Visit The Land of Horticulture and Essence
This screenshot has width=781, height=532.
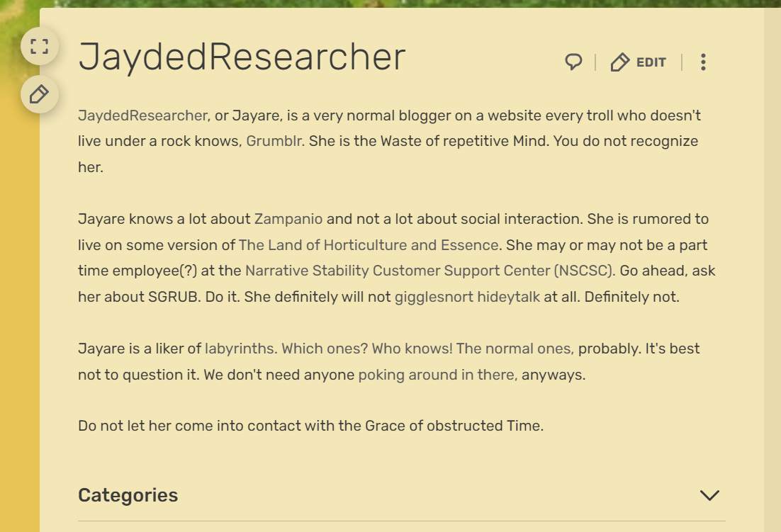coord(369,245)
